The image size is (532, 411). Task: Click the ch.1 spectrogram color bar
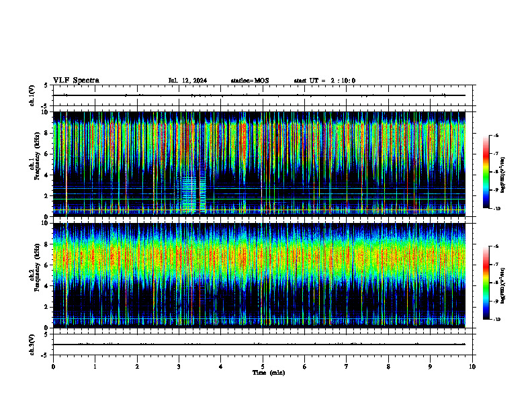pyautogui.click(x=486, y=172)
